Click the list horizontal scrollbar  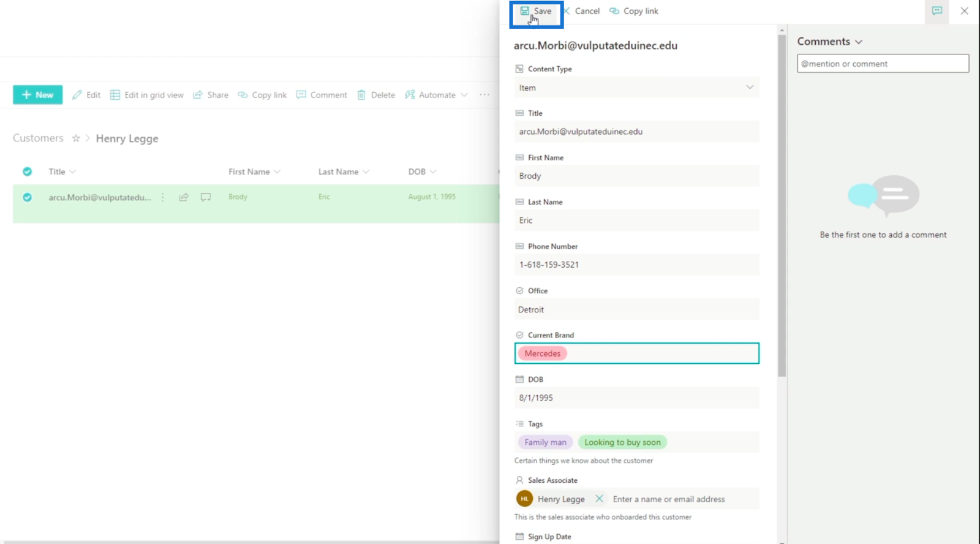coord(250,542)
